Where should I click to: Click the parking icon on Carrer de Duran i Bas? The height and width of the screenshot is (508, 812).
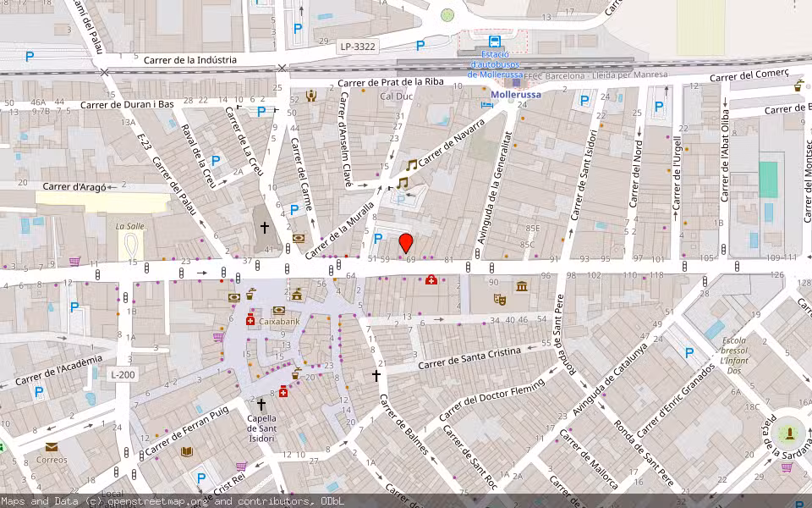click(261, 112)
